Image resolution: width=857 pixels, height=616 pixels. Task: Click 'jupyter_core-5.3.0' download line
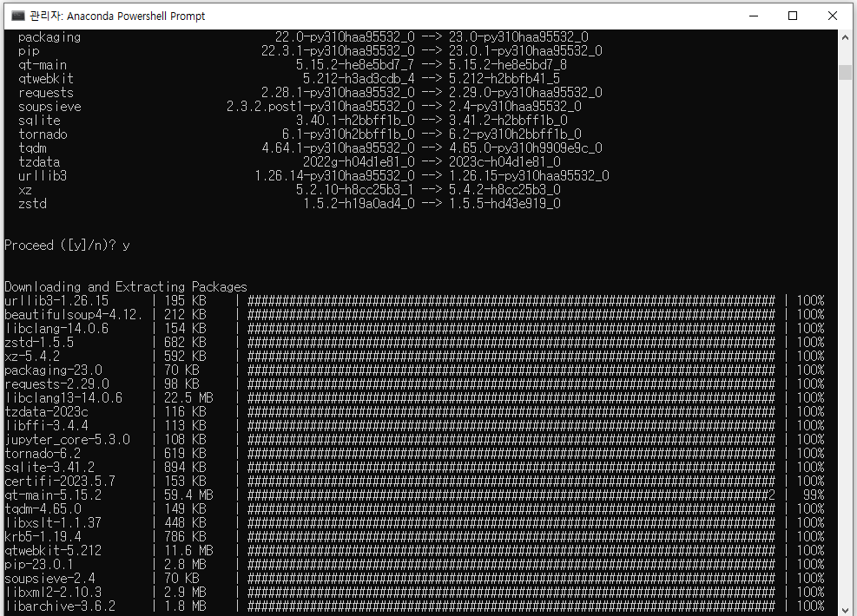click(x=414, y=440)
